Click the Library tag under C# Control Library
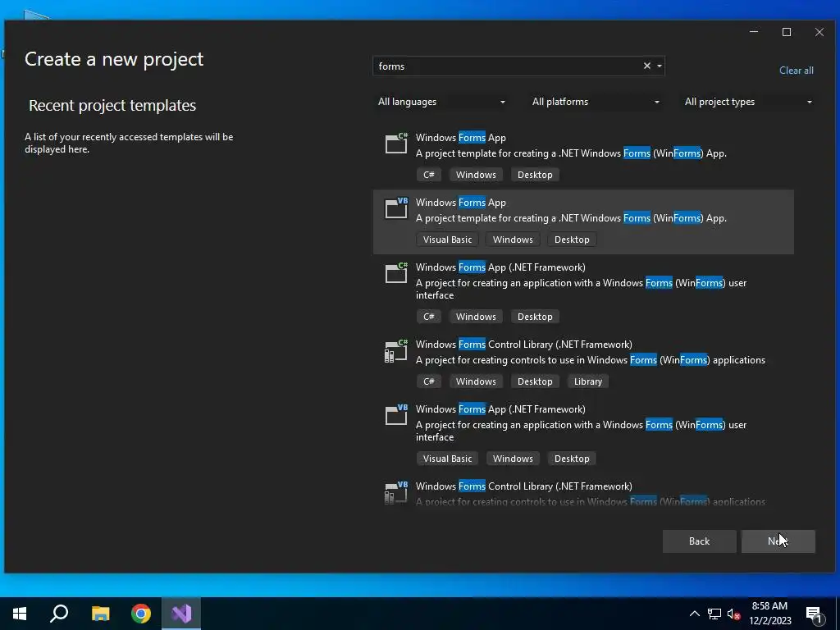The height and width of the screenshot is (630, 840). point(587,381)
